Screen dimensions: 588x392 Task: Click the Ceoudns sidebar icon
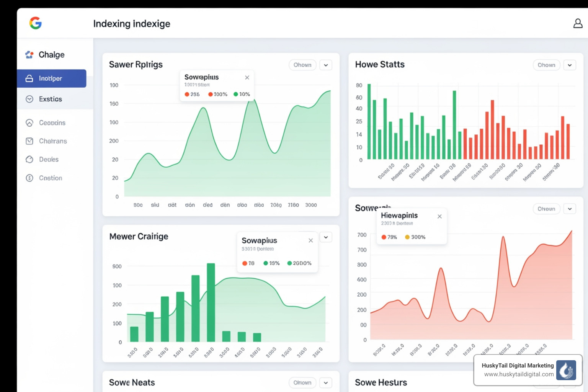coord(30,122)
